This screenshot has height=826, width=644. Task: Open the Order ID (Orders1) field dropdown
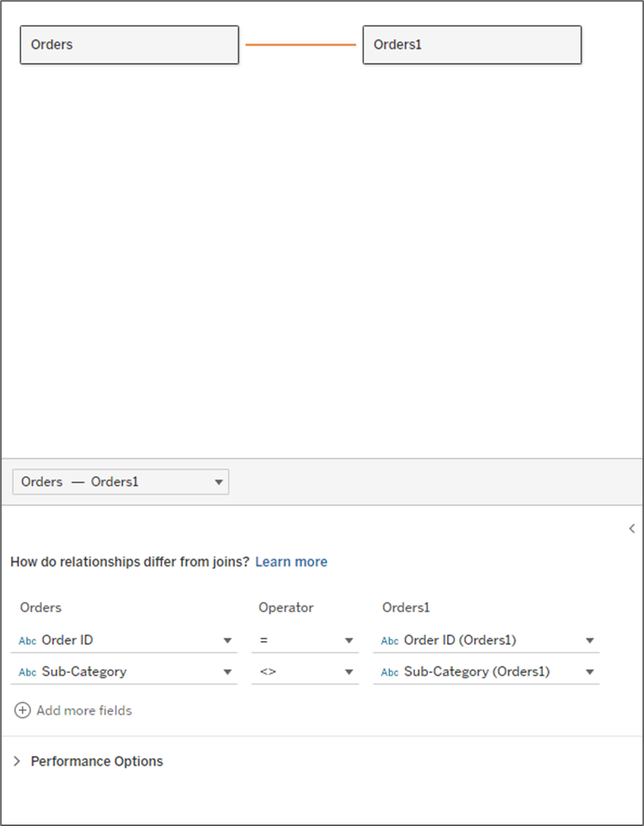486,640
